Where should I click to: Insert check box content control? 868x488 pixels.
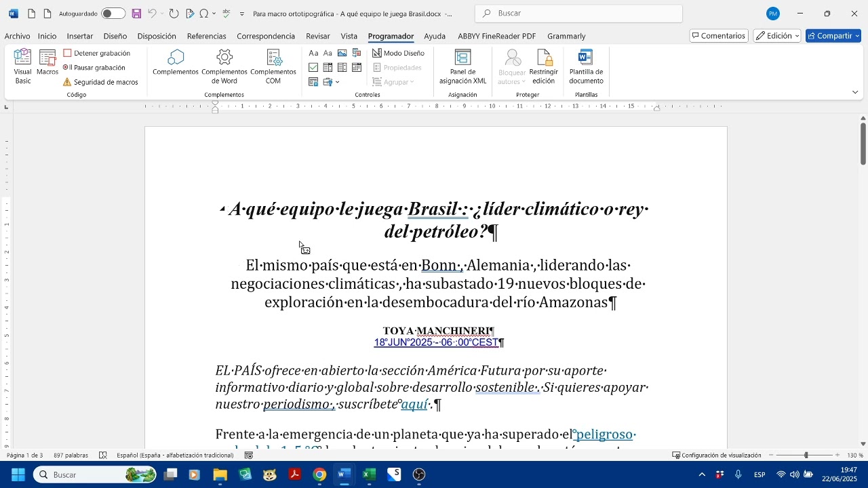click(x=313, y=68)
